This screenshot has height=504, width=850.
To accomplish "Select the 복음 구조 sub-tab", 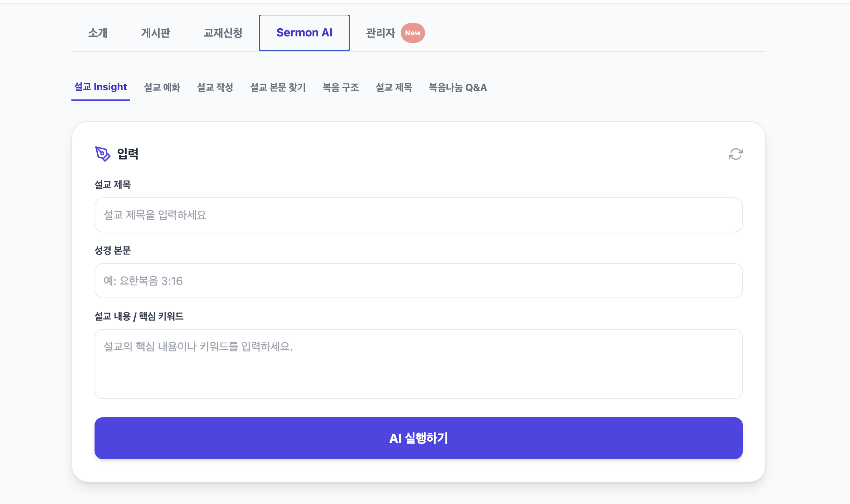I will click(x=341, y=87).
